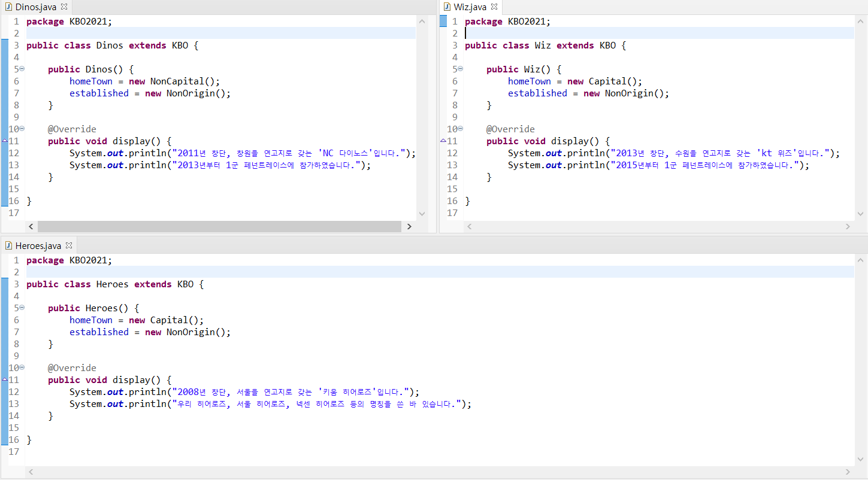Close the Dinos.java tab
Viewport: 868px width, 480px height.
pos(64,7)
